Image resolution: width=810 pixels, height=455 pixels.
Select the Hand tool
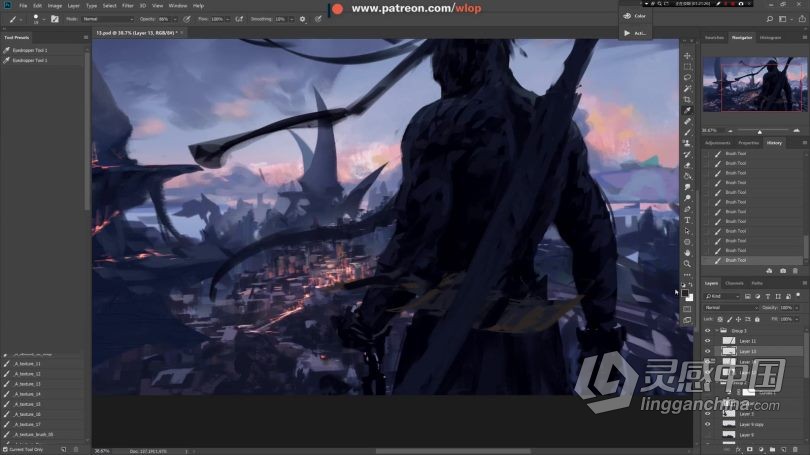pos(687,253)
